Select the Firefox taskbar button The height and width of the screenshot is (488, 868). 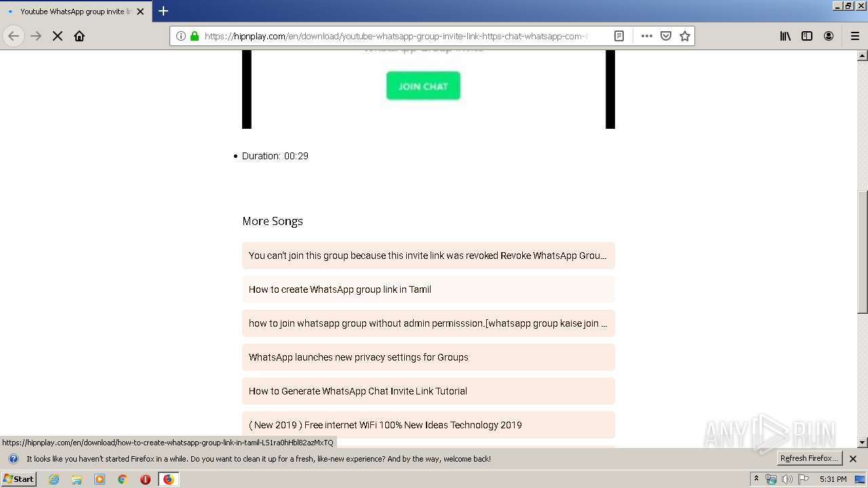168,479
